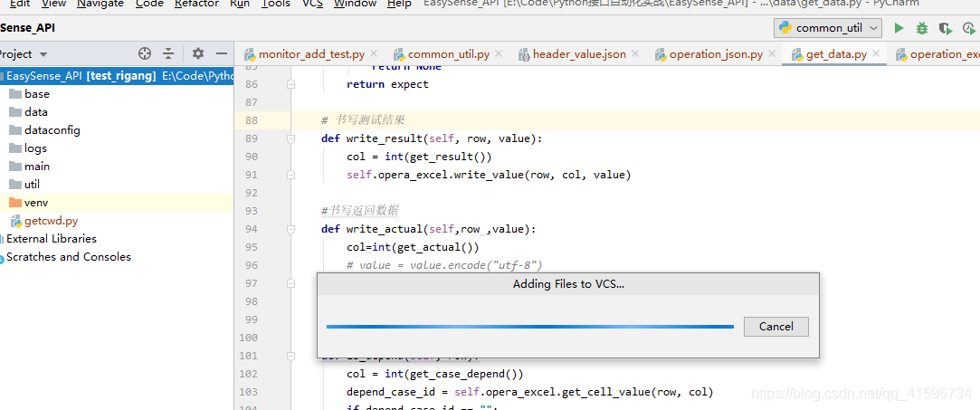
Task: Click fold marker at line 86
Action: coord(290,84)
